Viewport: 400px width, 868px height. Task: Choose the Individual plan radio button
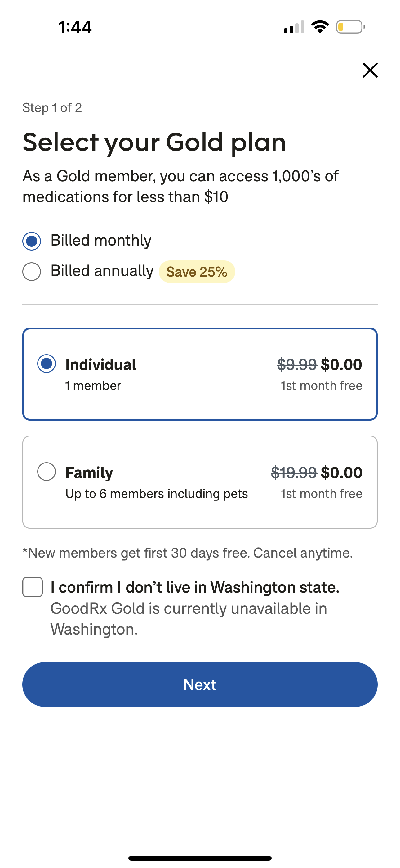(x=47, y=364)
